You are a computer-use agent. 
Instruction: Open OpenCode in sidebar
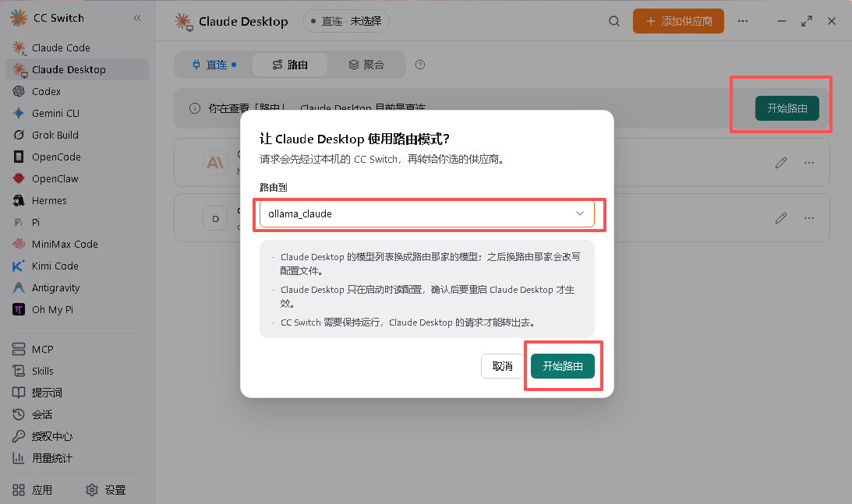click(76, 157)
